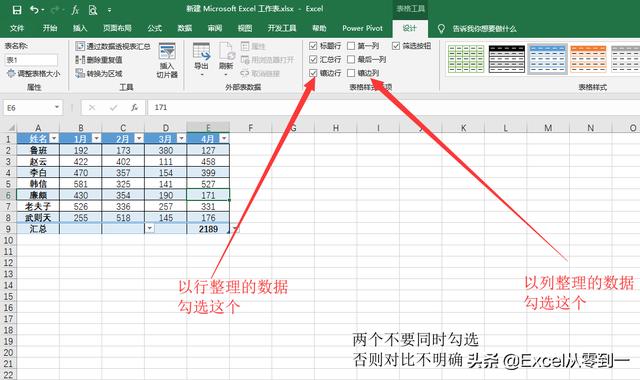The width and height of the screenshot is (640, 380).
Task: Click cell with value 518
Action: (x=123, y=218)
